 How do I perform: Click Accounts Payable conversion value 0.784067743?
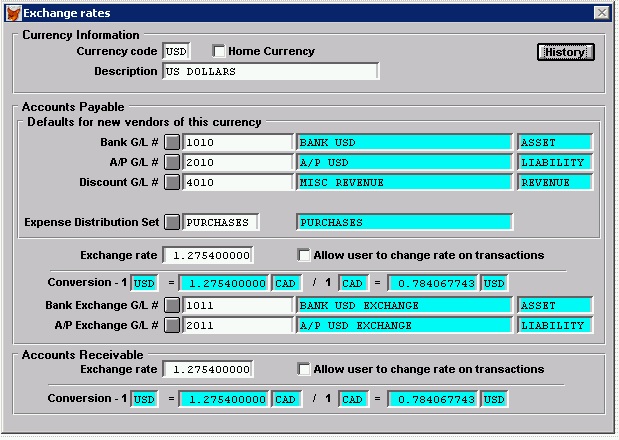tap(433, 283)
